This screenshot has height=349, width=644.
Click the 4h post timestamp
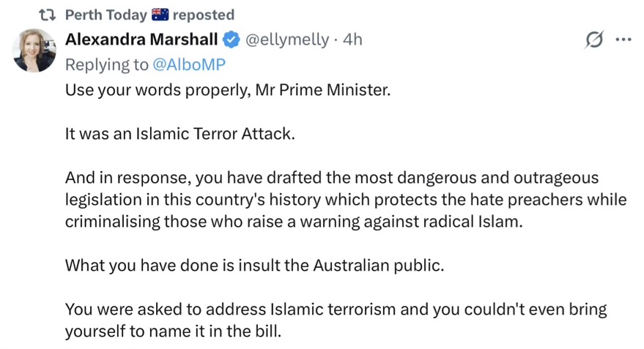pos(352,40)
